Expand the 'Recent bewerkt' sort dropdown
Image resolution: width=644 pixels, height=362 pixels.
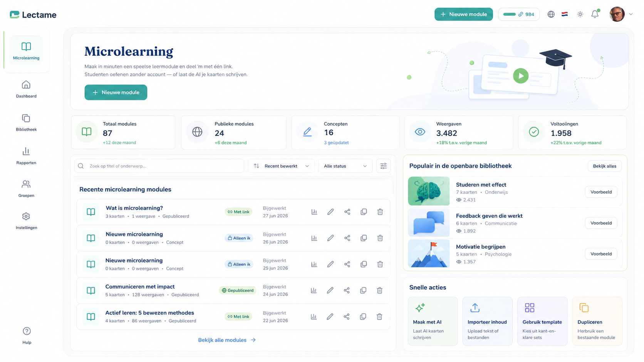(x=281, y=166)
